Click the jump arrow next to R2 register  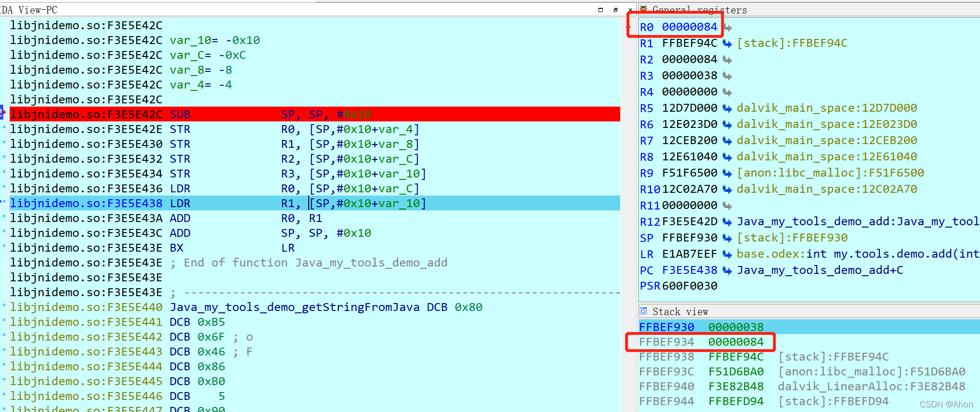tap(727, 60)
